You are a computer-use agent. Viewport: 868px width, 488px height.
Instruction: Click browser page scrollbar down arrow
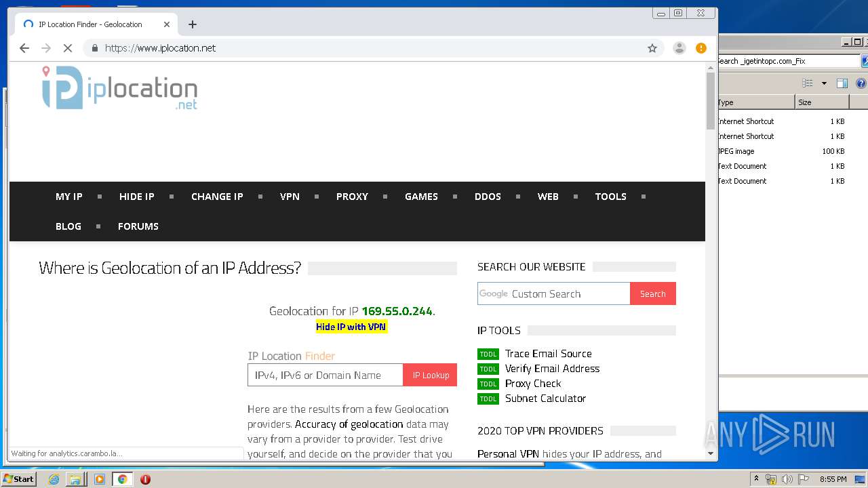pyautogui.click(x=711, y=453)
